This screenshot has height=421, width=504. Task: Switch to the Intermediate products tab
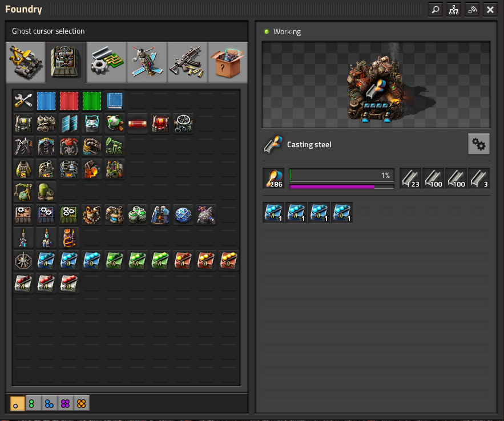point(107,63)
